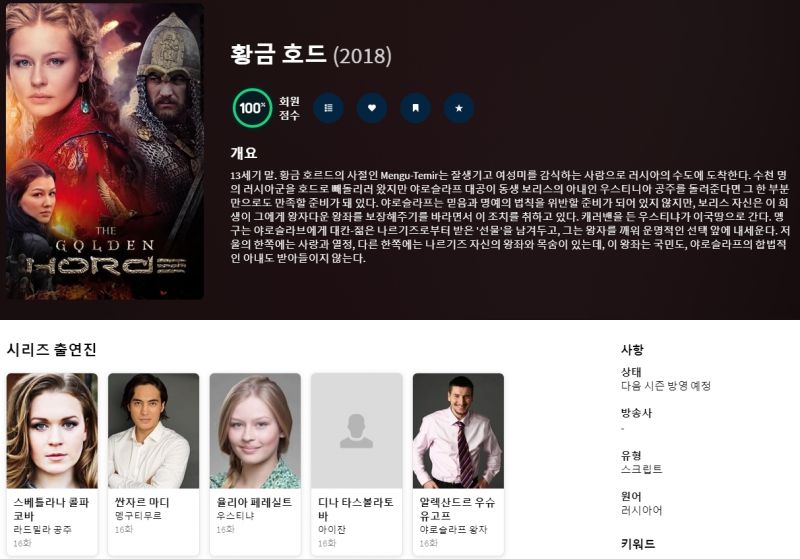Click the 회원 점수 label
This screenshot has height=559, width=800.
289,108
